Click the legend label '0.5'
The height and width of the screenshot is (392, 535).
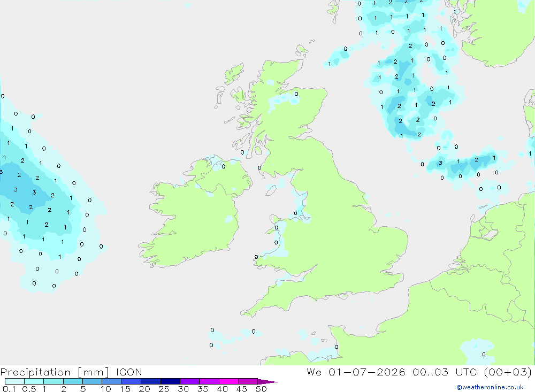coord(29,389)
